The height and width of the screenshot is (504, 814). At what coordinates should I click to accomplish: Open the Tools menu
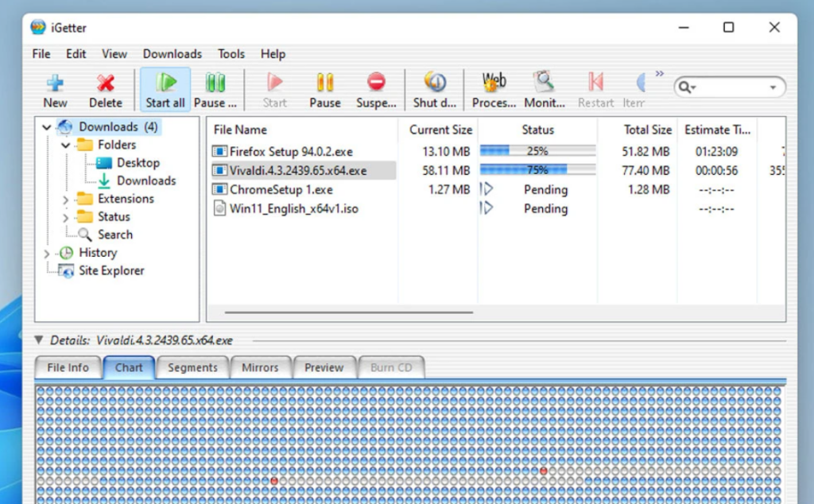click(x=231, y=54)
